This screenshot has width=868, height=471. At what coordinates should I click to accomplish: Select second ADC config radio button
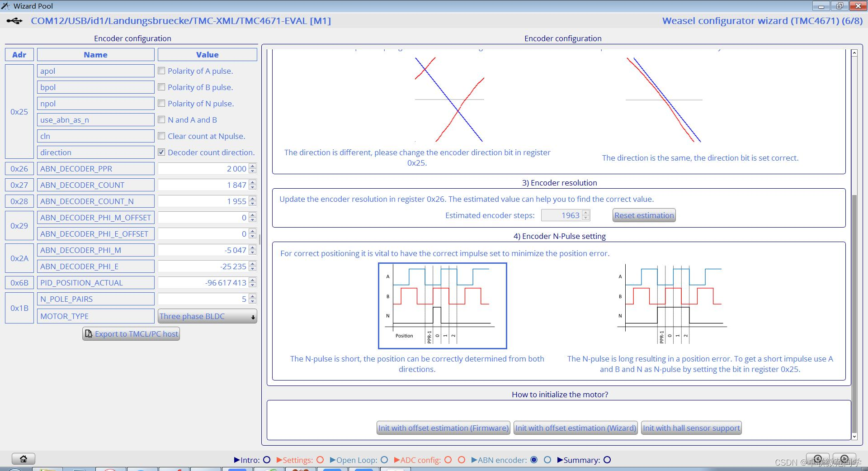tap(462, 460)
